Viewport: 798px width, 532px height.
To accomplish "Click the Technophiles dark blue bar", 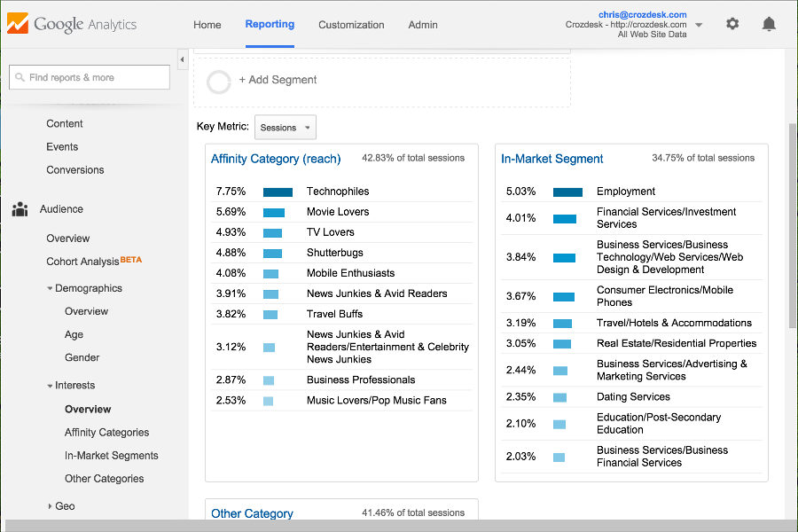I will click(278, 192).
